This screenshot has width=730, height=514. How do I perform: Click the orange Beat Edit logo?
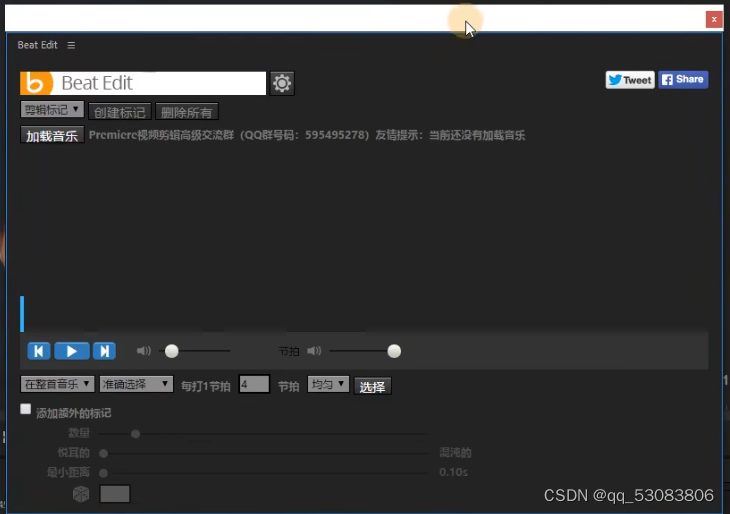36,83
